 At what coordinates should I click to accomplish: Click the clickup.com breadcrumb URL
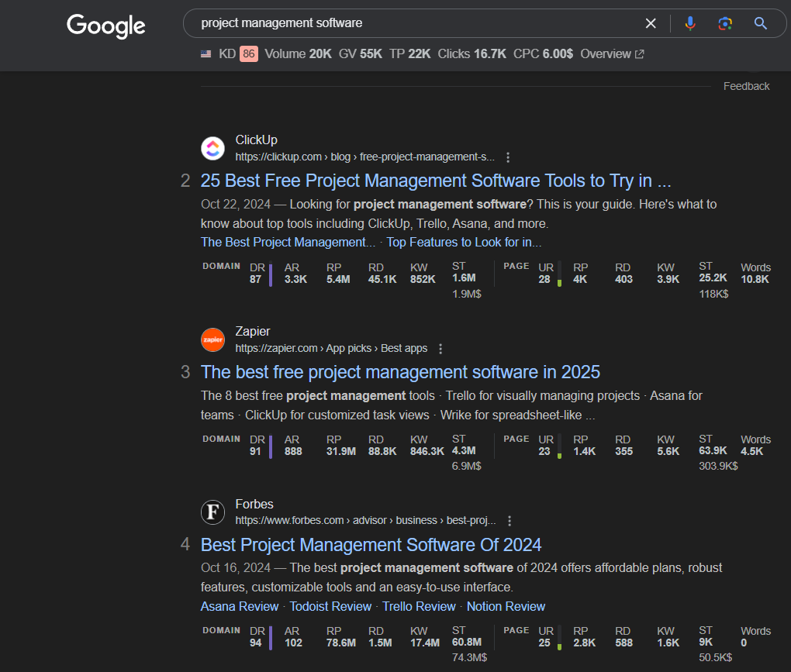pos(364,157)
